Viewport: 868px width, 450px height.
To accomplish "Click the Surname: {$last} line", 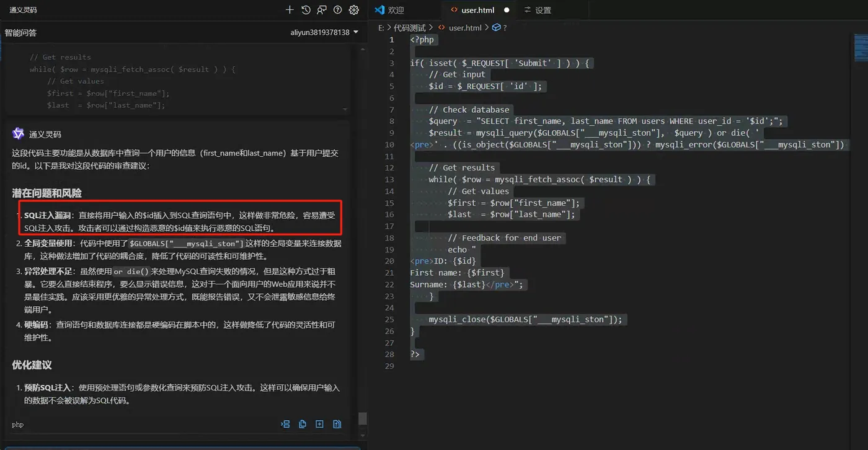I will point(467,285).
